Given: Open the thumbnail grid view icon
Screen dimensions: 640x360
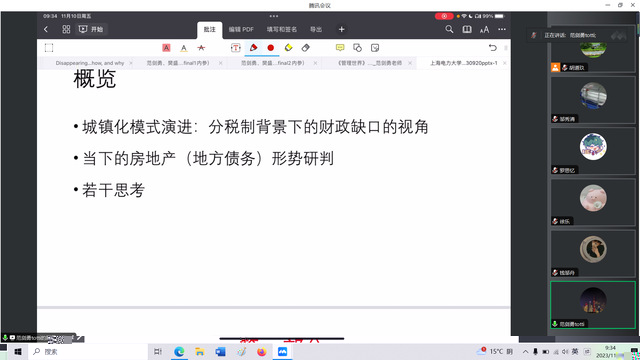Looking at the screenshot, I should (66, 29).
